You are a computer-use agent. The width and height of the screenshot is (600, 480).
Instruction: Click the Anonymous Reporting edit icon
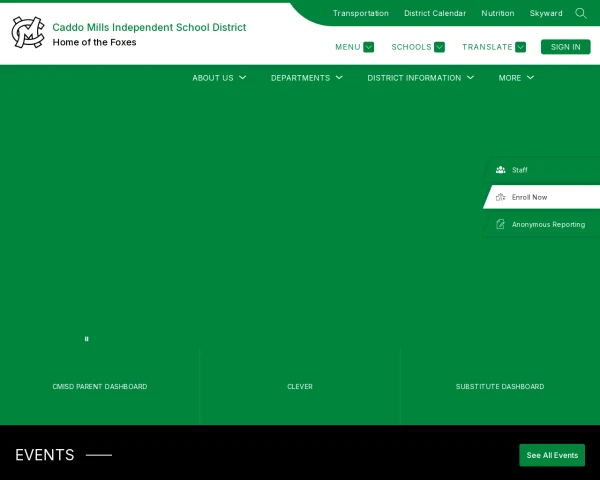(x=500, y=224)
